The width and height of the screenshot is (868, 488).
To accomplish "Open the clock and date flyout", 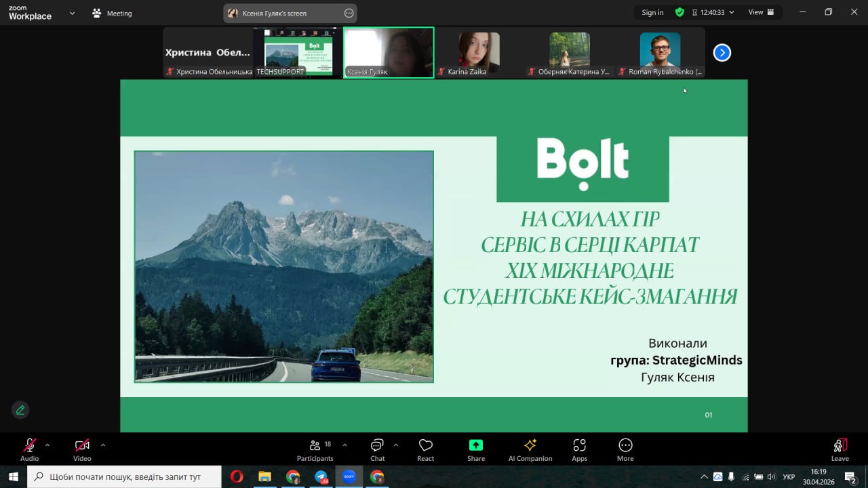I will [818, 476].
